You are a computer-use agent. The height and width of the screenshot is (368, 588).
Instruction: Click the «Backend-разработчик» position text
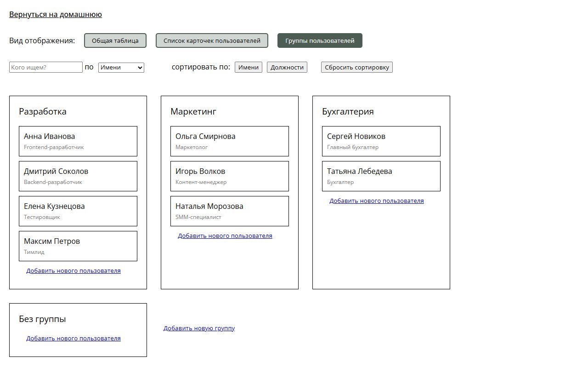point(53,182)
